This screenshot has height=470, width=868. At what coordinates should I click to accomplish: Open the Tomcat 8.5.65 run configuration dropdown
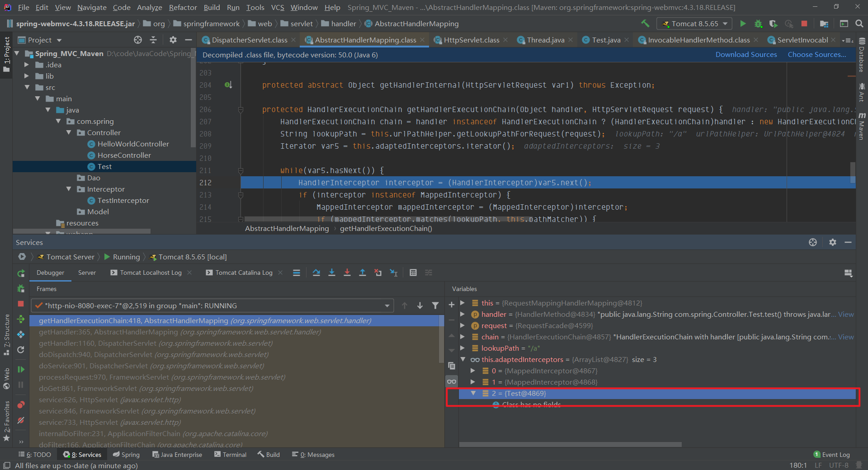click(694, 23)
